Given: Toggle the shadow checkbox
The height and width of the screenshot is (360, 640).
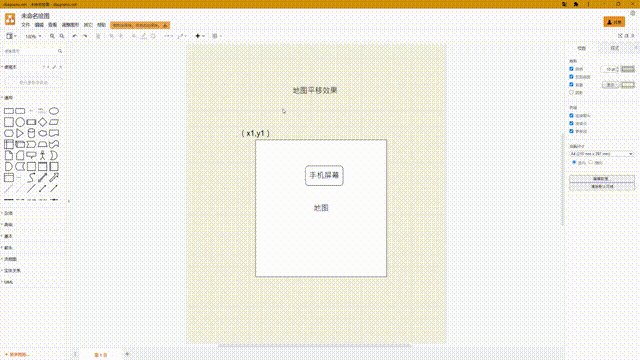Looking at the screenshot, I should (x=571, y=93).
